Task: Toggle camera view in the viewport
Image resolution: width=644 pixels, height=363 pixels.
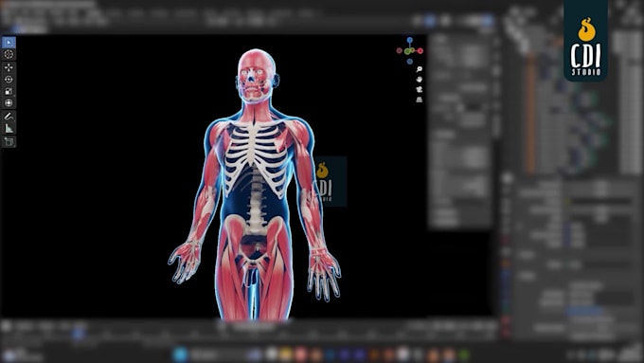Action: point(419,89)
